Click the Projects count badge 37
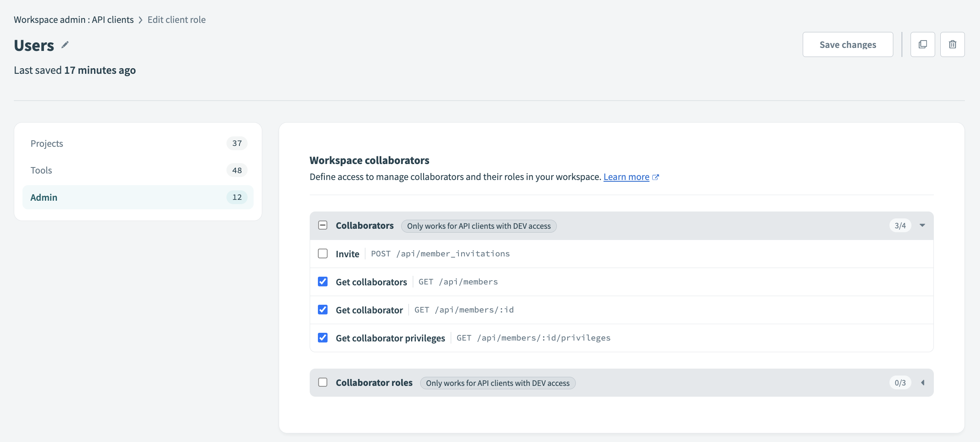The width and height of the screenshot is (980, 442). (x=237, y=143)
